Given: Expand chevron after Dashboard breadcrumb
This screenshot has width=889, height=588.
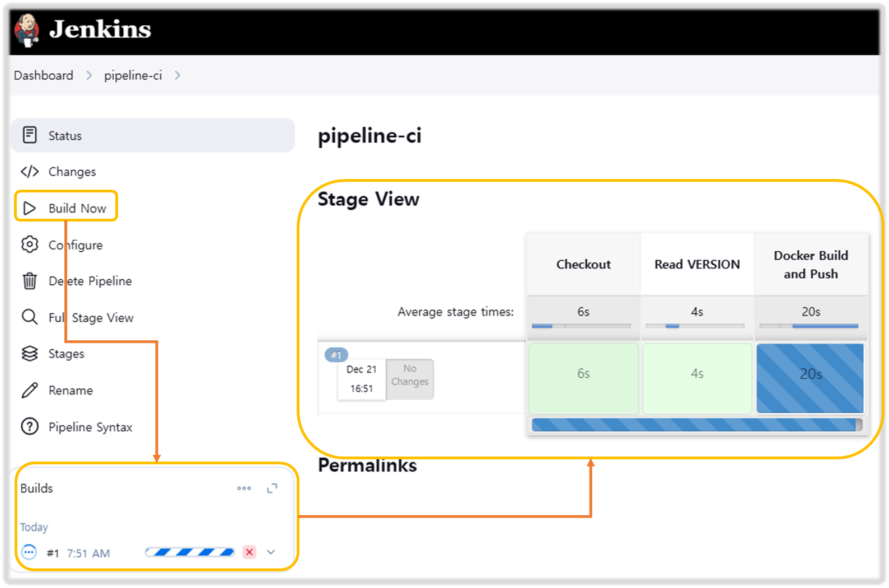Looking at the screenshot, I should tap(89, 76).
